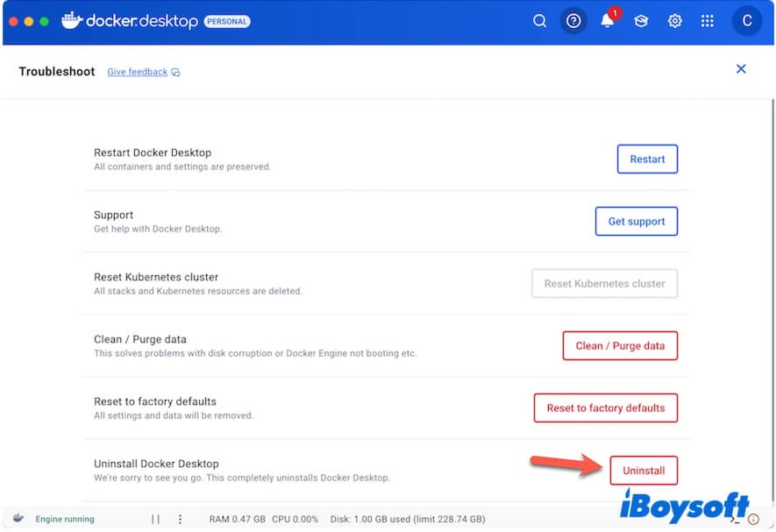
Task: Click the Uninstall Docker Desktop heading
Action: [x=156, y=464]
